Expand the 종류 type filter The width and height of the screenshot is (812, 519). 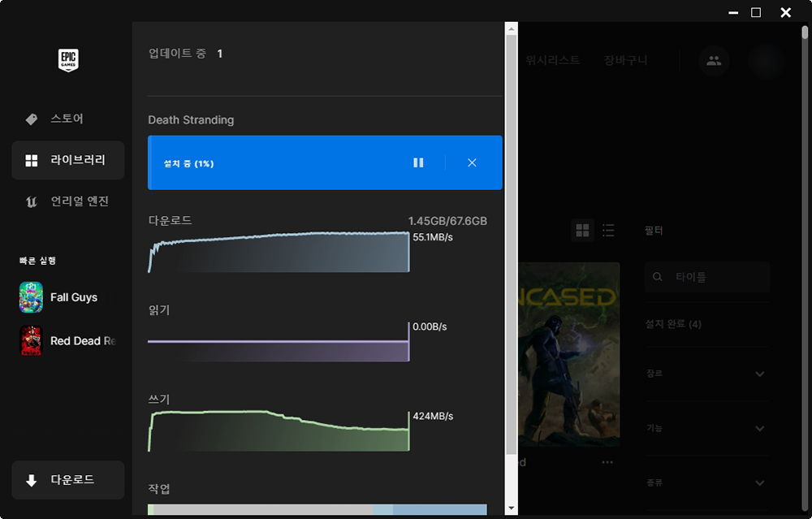tap(707, 482)
